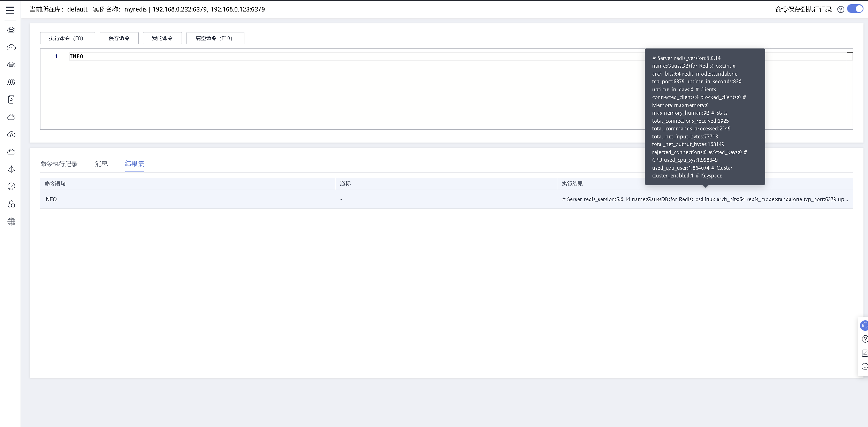The height and width of the screenshot is (427, 868).
Task: Switch to 消息 tab
Action: [101, 164]
